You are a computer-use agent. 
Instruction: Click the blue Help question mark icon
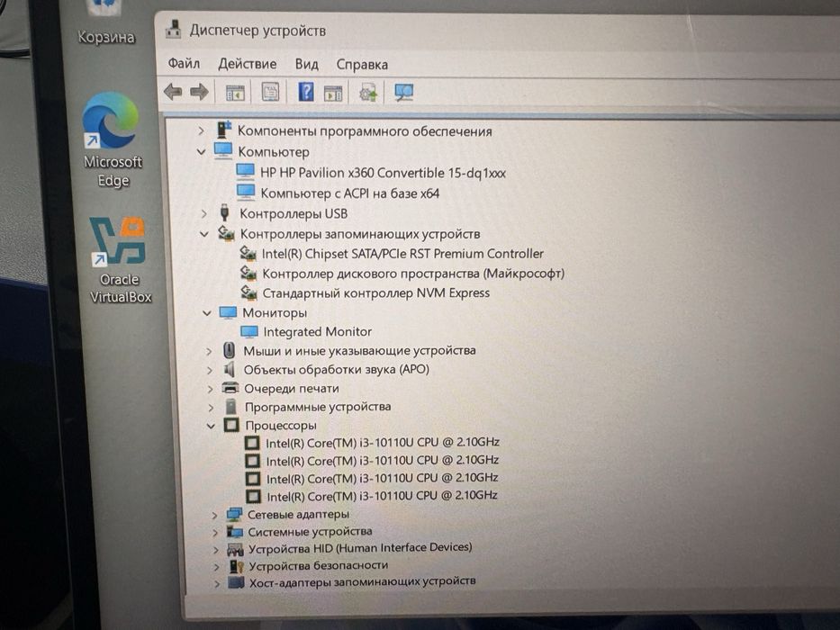click(306, 92)
